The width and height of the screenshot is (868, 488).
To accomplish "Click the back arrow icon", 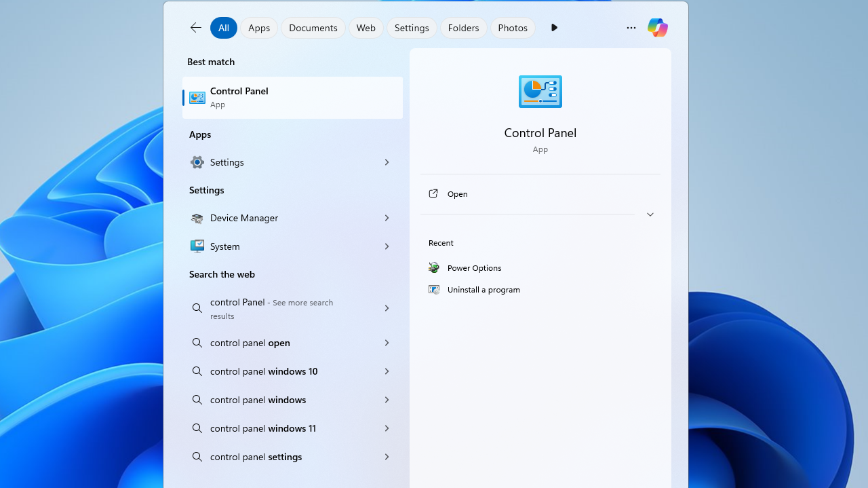I will pyautogui.click(x=196, y=28).
